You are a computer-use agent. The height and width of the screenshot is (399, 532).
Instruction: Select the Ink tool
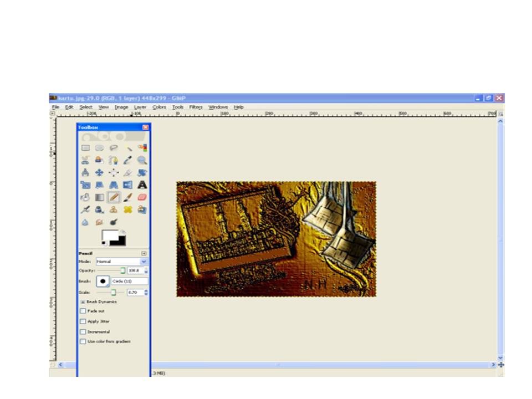point(99,209)
